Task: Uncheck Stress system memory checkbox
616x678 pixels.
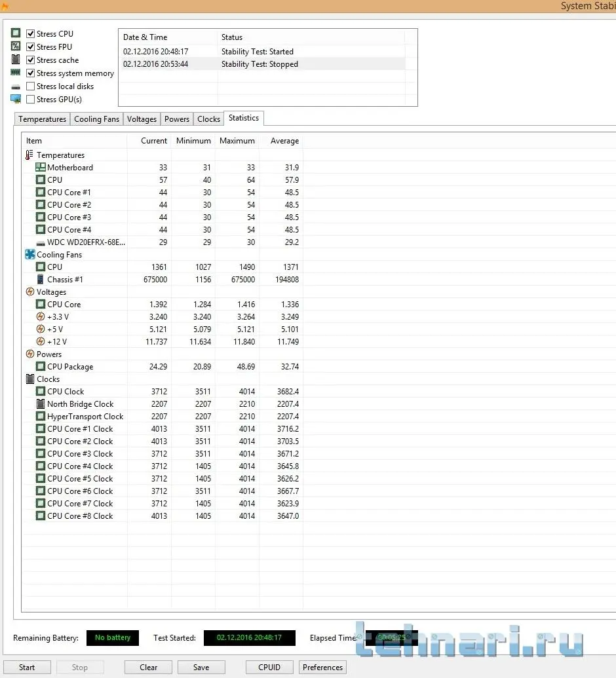Action: coord(30,73)
